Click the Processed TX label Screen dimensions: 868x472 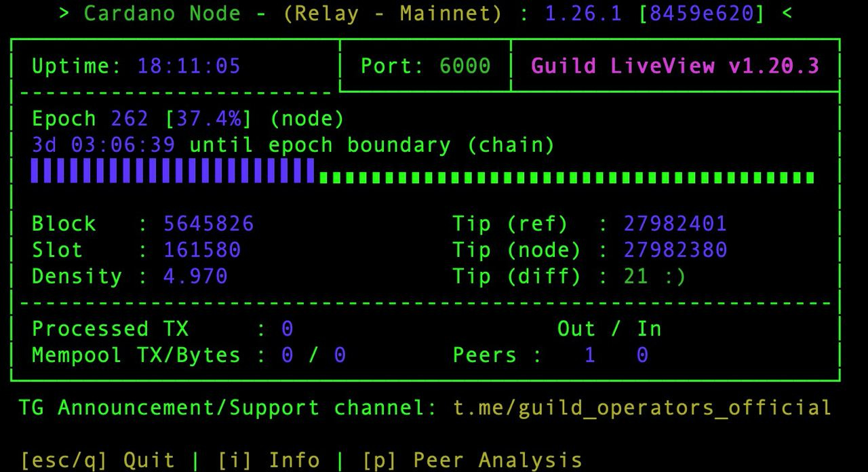pyautogui.click(x=111, y=329)
